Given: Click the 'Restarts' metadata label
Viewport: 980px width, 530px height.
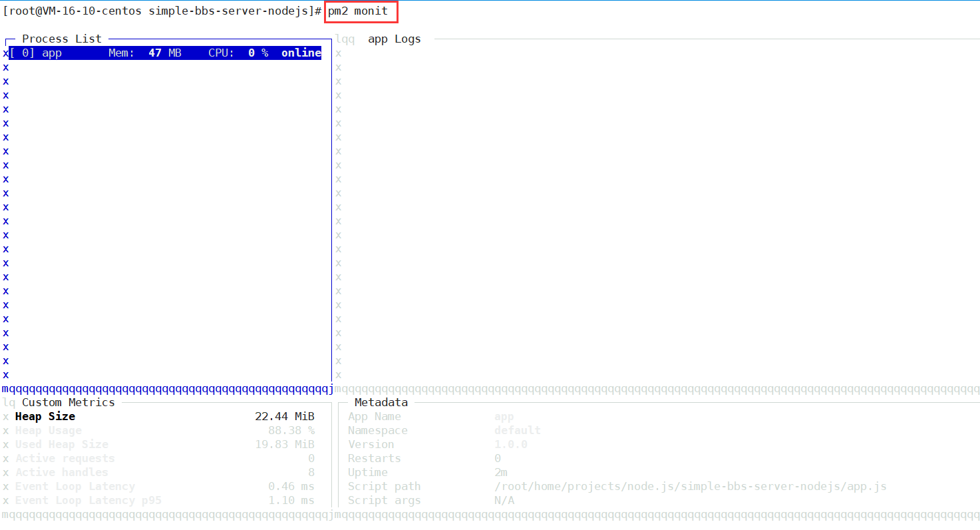Looking at the screenshot, I should [x=375, y=458].
